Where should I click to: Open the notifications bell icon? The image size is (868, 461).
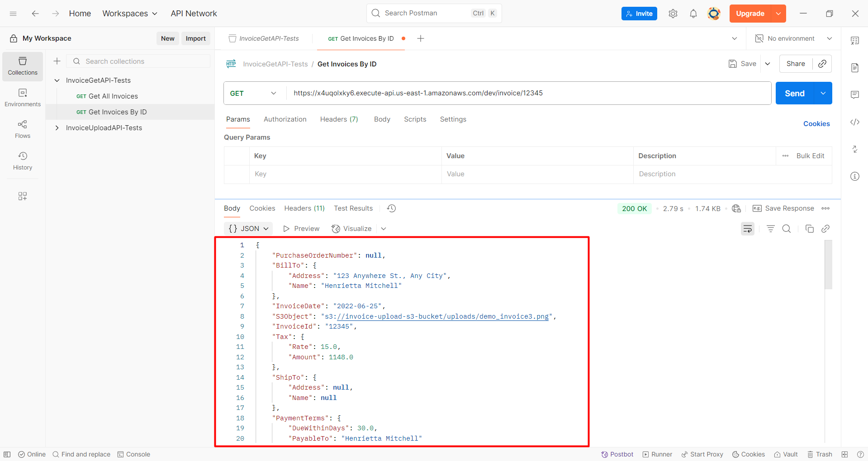pyautogui.click(x=693, y=13)
